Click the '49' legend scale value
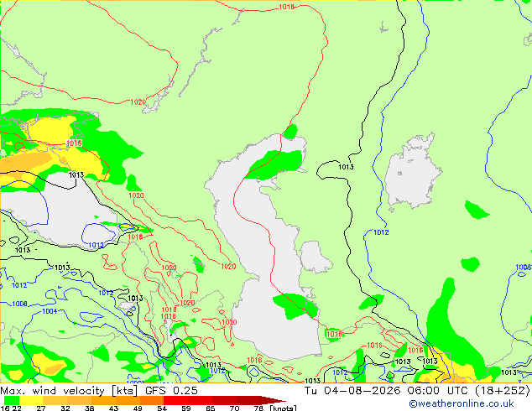 tap(138, 408)
